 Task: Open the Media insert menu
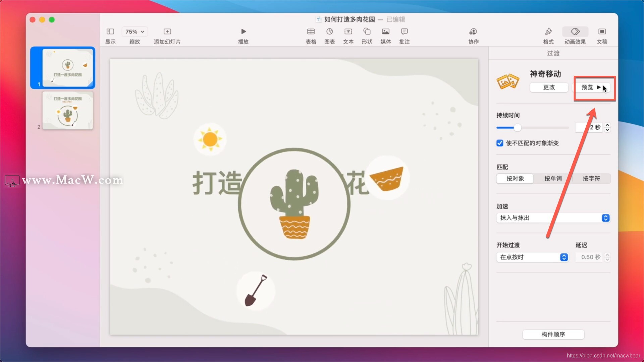[x=385, y=32]
